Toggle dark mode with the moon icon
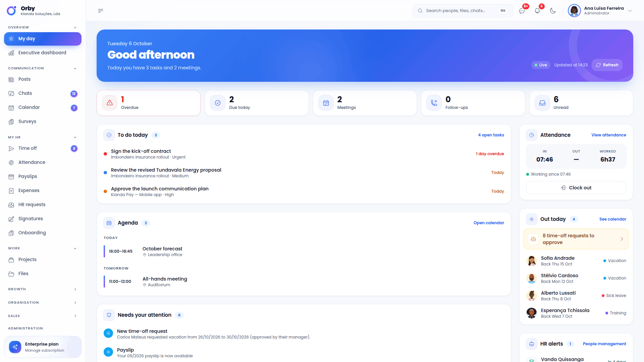 pyautogui.click(x=553, y=11)
